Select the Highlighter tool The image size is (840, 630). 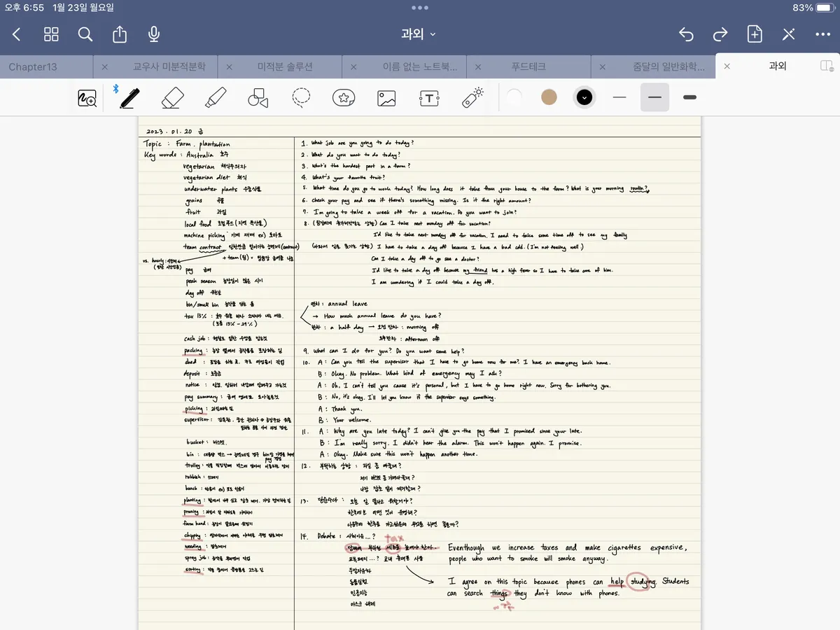click(x=215, y=98)
